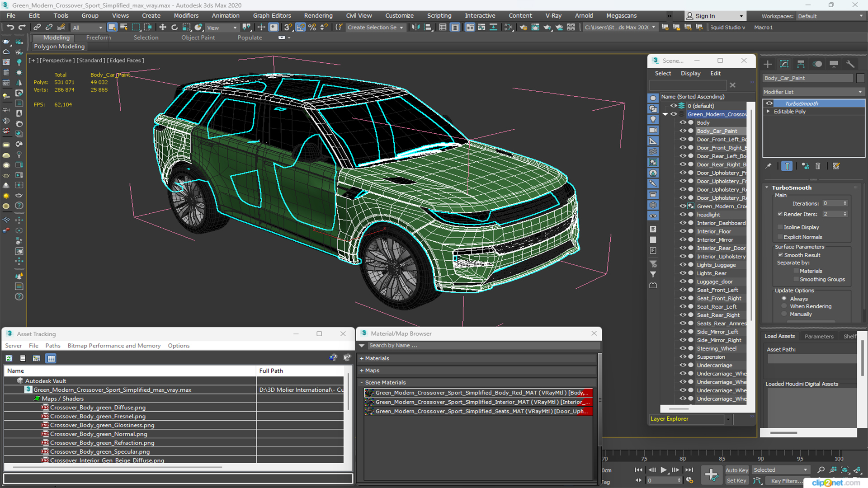Expand the Editable Poly modifier entry
The image size is (868, 488).
coord(768,112)
